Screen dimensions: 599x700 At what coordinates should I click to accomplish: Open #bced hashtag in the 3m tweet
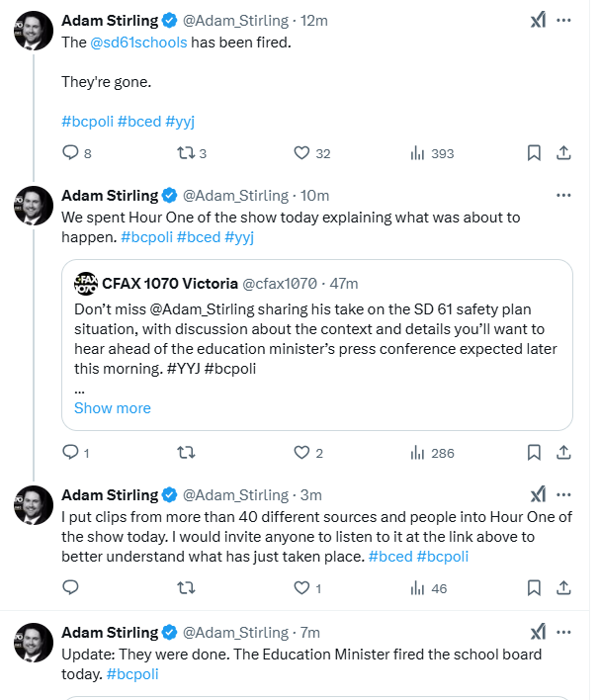390,557
